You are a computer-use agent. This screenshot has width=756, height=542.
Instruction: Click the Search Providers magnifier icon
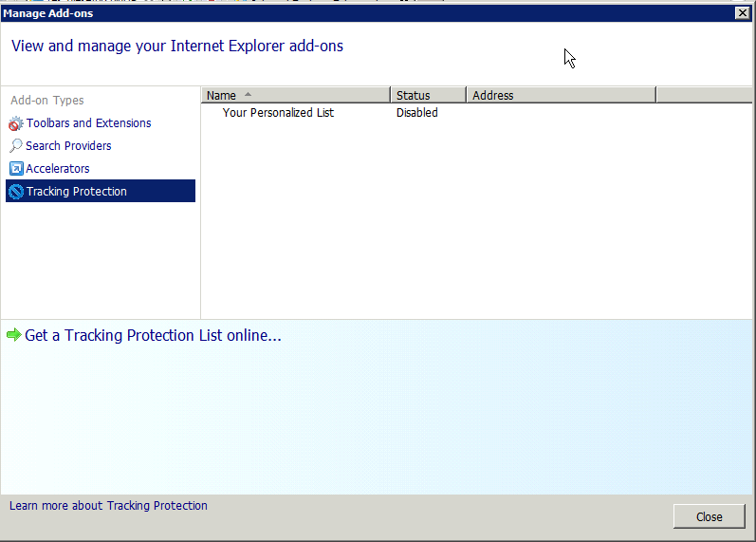tap(15, 146)
